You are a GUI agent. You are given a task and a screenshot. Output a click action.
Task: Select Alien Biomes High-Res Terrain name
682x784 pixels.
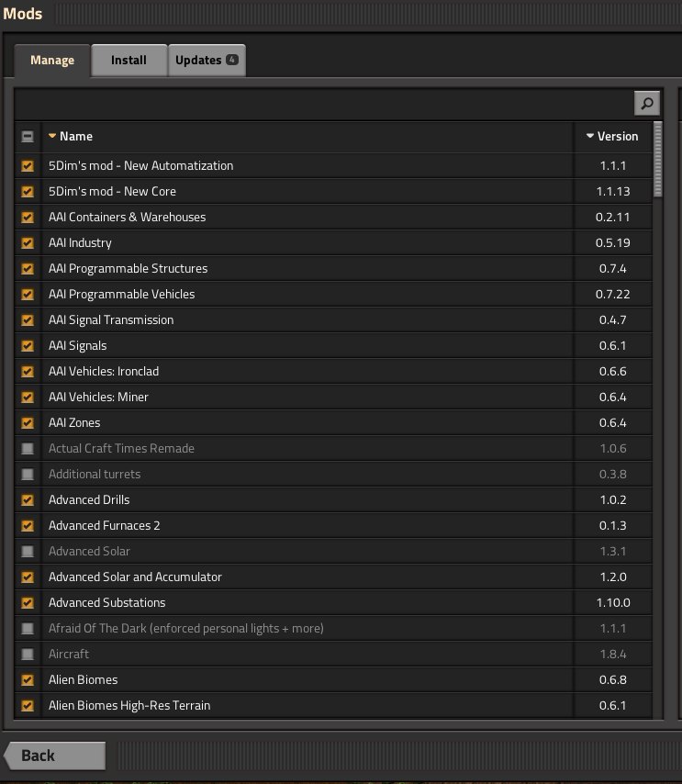[129, 705]
